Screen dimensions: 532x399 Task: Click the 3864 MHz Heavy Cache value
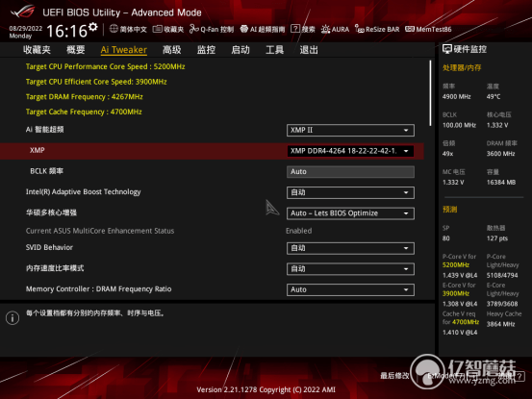[501, 324]
